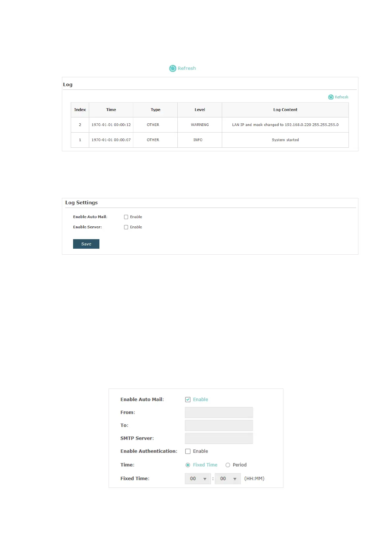The image size is (392, 554).
Task: Click the time cell 1970-01-01 00:00:12
Action: 111,125
